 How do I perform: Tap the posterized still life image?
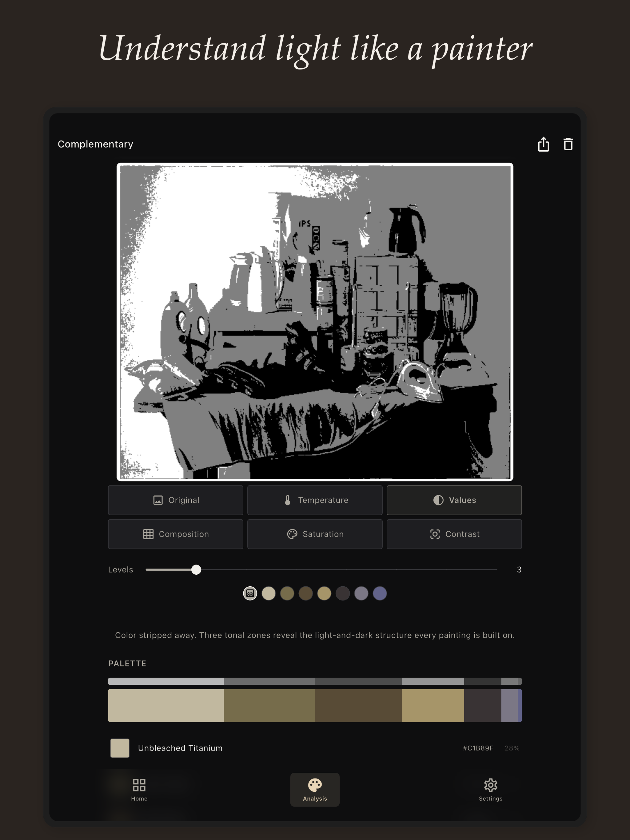tap(315, 322)
